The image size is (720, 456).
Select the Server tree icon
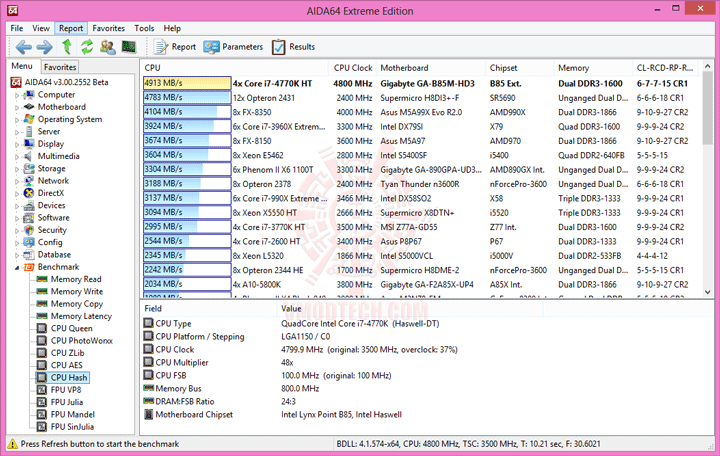(29, 132)
